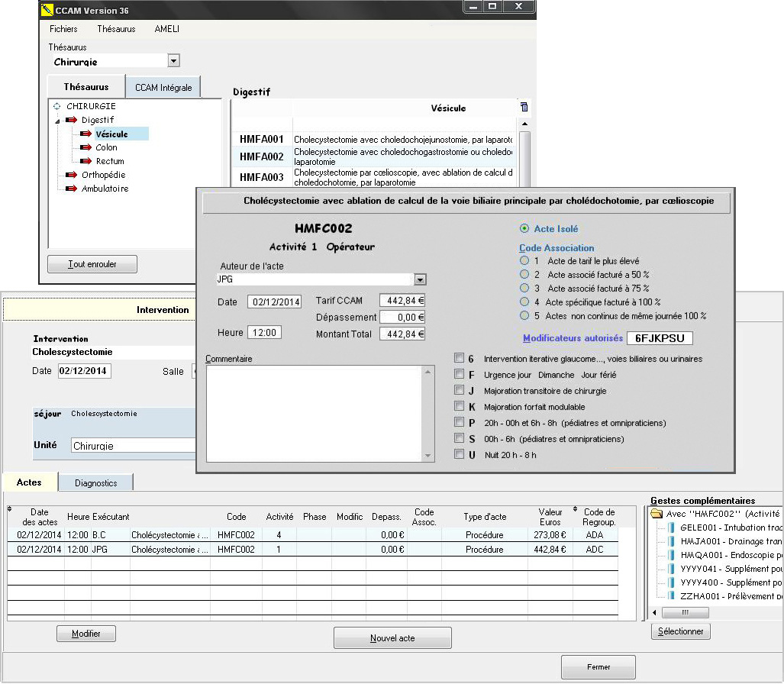Image resolution: width=784 pixels, height=684 pixels.
Task: Switch to the CCAM Intégrale tab
Action: (163, 88)
